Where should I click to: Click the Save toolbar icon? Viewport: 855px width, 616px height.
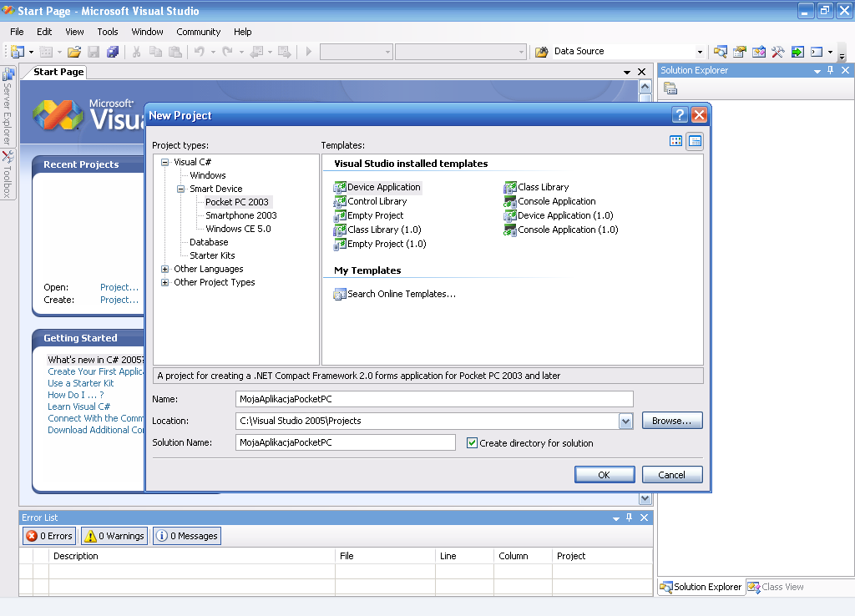[94, 52]
